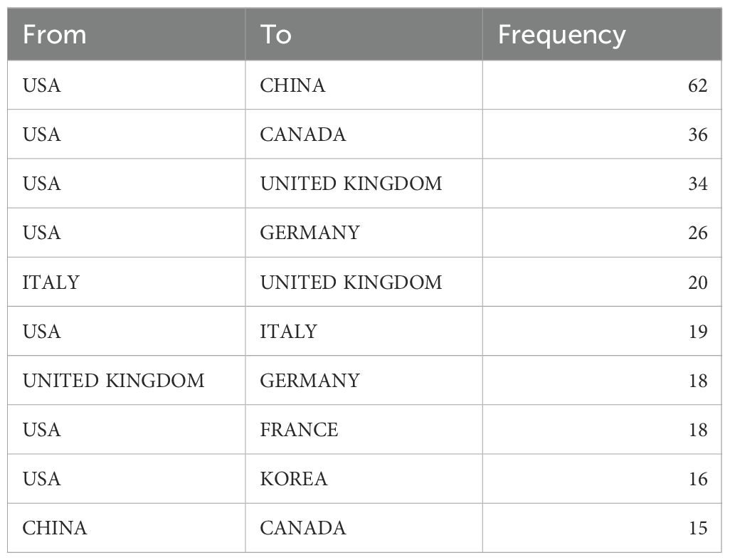
Task: Click the To column header
Action: pos(275,35)
